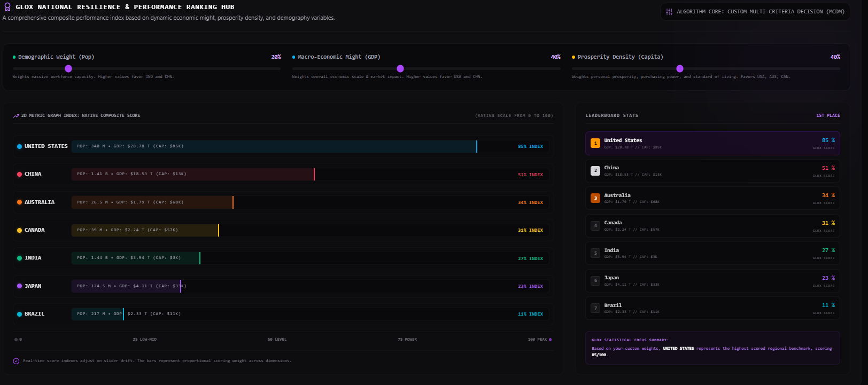Click the green dot before Demographic Weight label
This screenshot has width=868, height=385.
(x=14, y=57)
